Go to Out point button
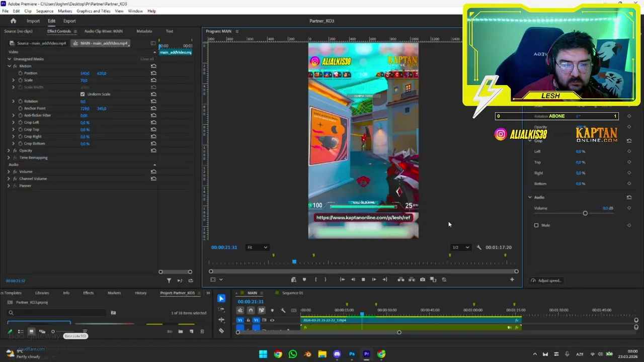This screenshot has height=362, width=644. point(385,280)
